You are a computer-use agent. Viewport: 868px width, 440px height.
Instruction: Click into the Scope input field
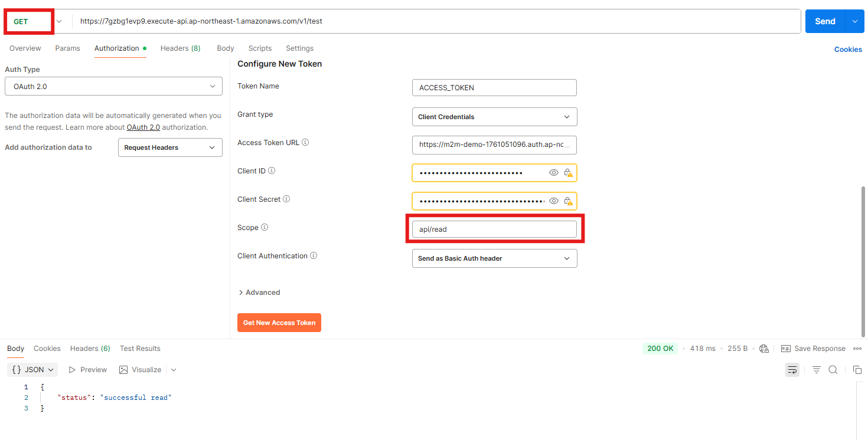pyautogui.click(x=494, y=229)
